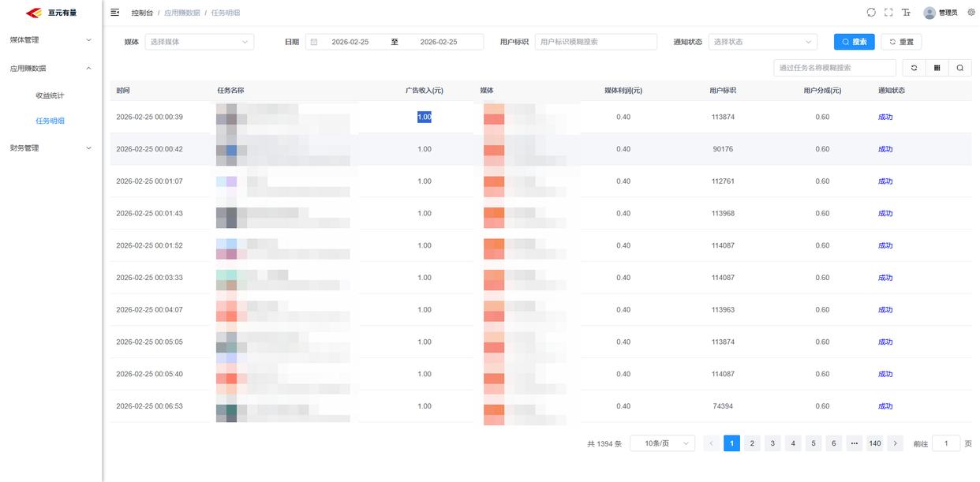Collapse the 应用赚数据 sidebar menu
This screenshot has height=482, width=980.
[x=51, y=69]
